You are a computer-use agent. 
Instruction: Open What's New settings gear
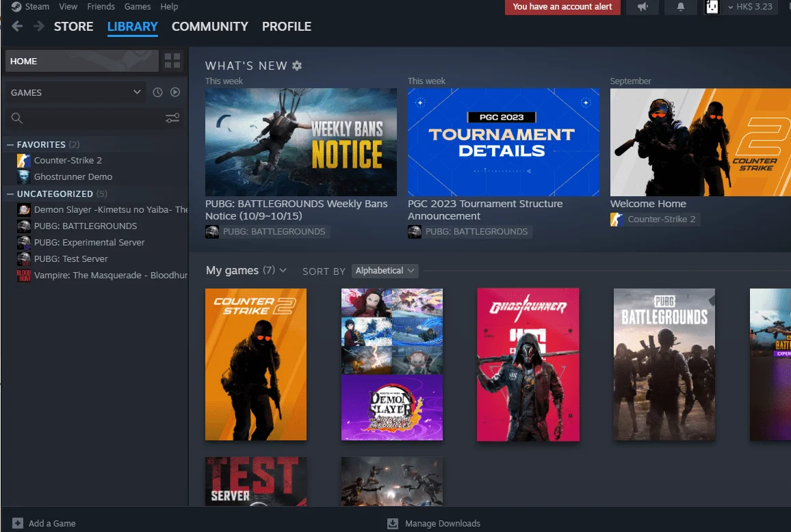297,66
